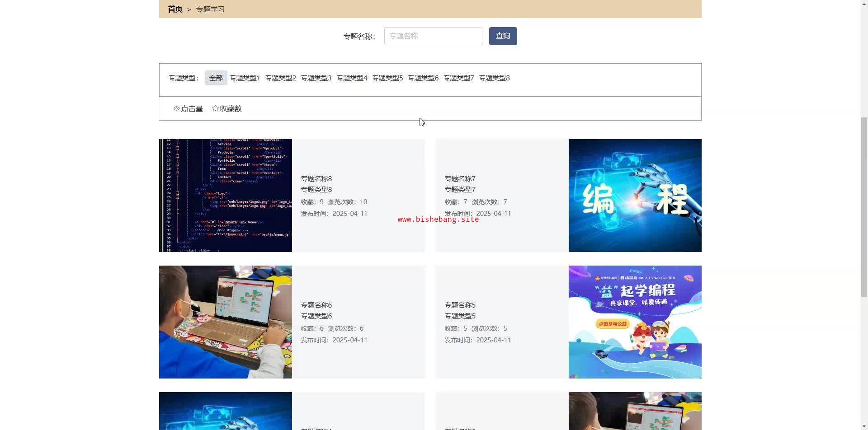Open the 专题名称7 title link
Viewport: 868px width, 430px height.
[460, 178]
